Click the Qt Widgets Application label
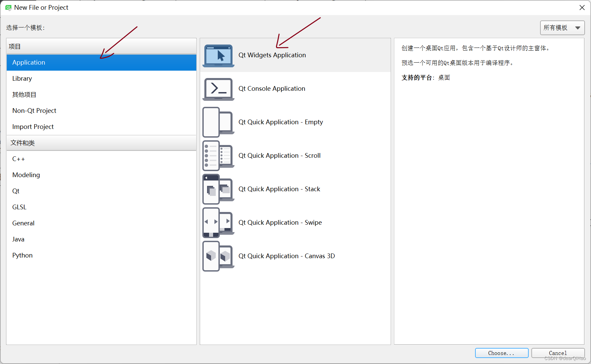 coord(272,55)
